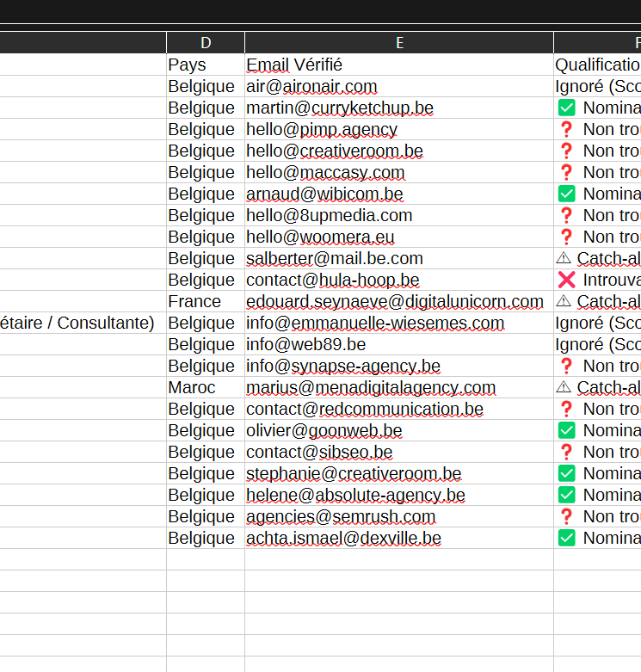Click Nomina status in arnaud@wibicom.be row
The image size is (641, 672).
[x=598, y=194]
